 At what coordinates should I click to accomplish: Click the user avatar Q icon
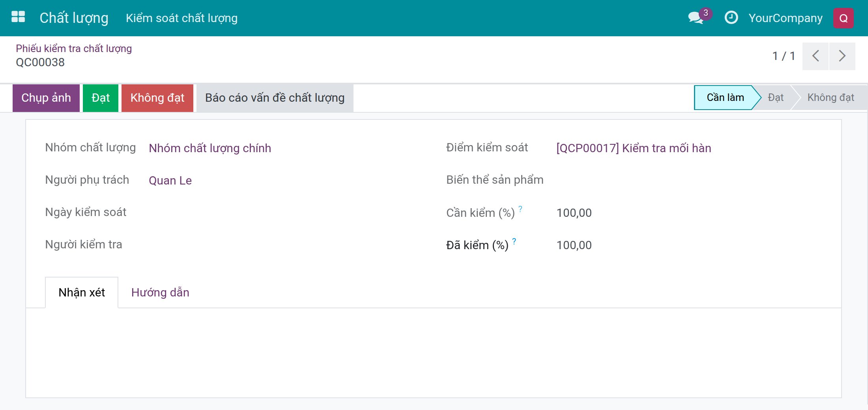[843, 18]
